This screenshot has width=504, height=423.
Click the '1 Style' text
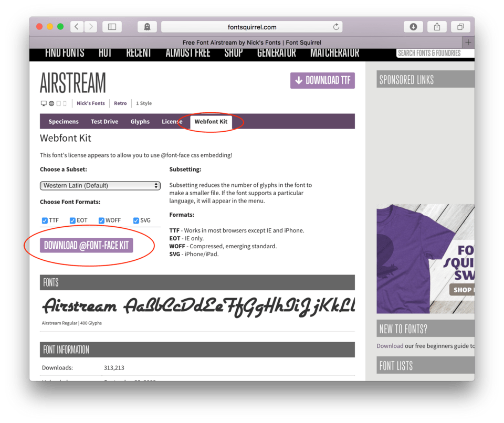point(144,103)
